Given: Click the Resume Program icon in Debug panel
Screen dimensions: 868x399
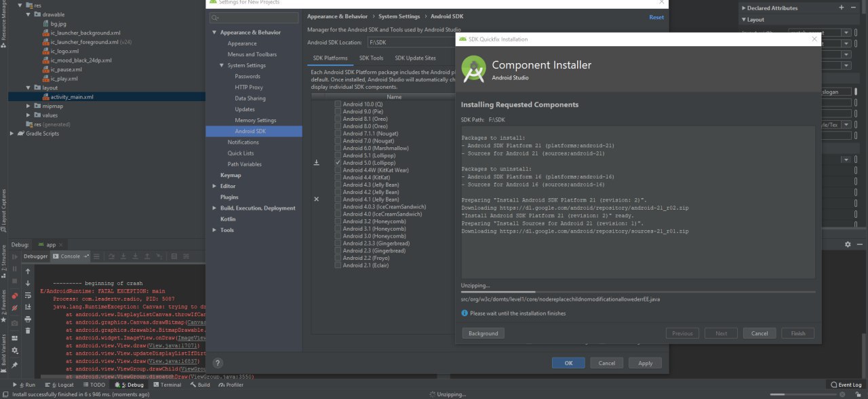Looking at the screenshot, I should coord(14,256).
